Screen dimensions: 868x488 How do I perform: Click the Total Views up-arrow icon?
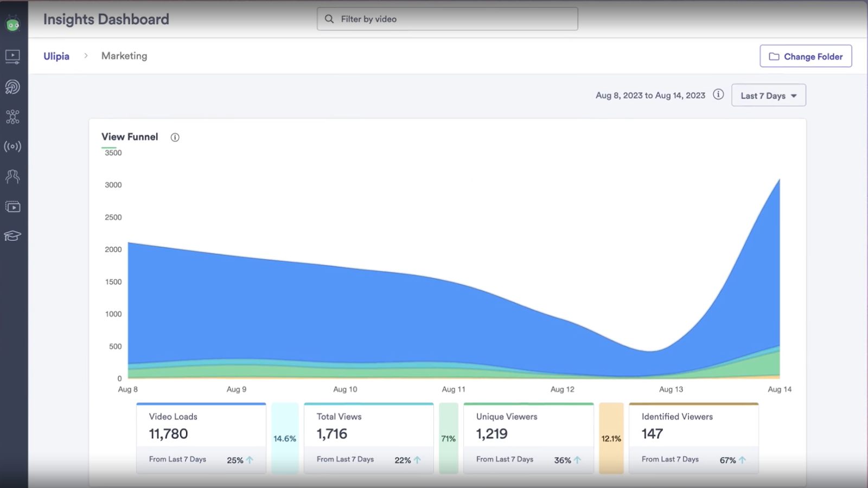[x=417, y=460]
